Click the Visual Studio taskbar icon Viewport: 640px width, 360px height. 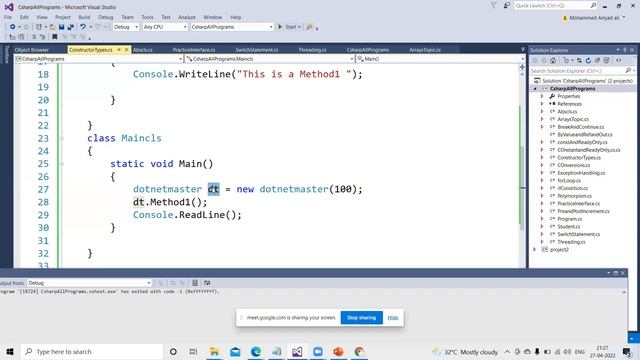(297, 351)
